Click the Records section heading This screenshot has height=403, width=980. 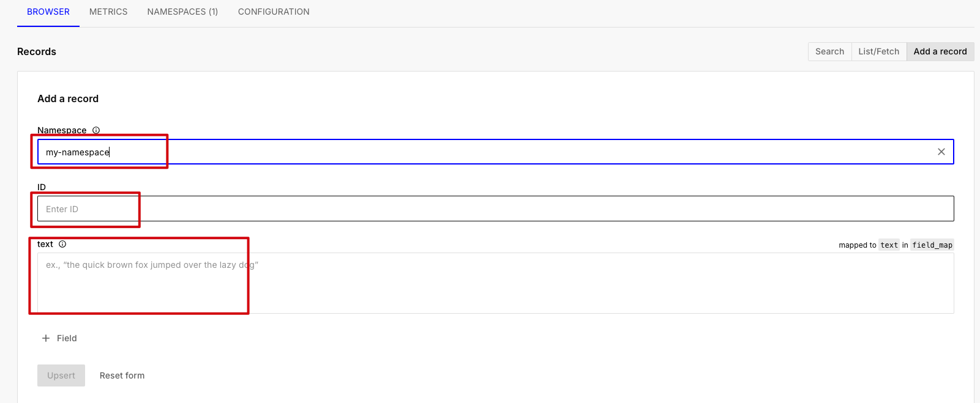[x=37, y=51]
